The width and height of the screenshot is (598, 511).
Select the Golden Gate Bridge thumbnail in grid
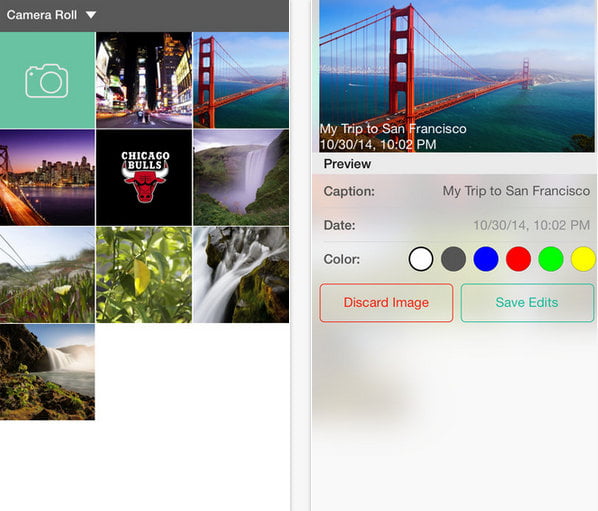241,80
